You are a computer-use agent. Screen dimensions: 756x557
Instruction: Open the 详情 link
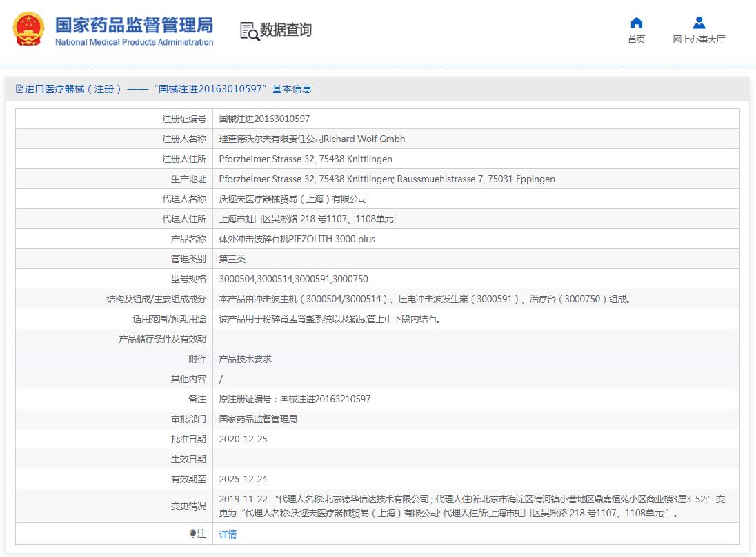228,534
